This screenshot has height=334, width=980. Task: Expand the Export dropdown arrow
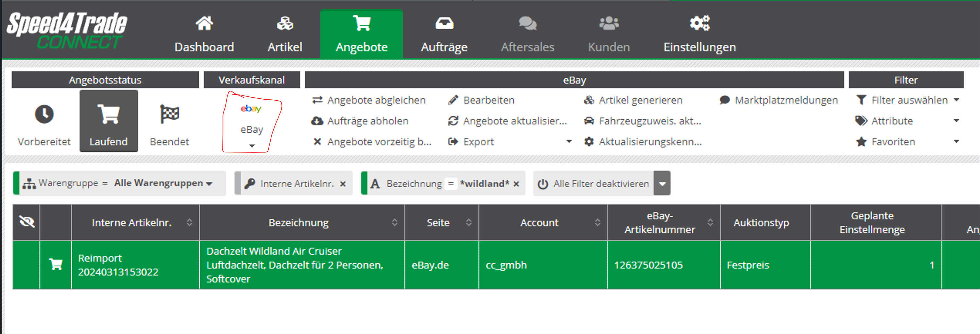pos(569,142)
